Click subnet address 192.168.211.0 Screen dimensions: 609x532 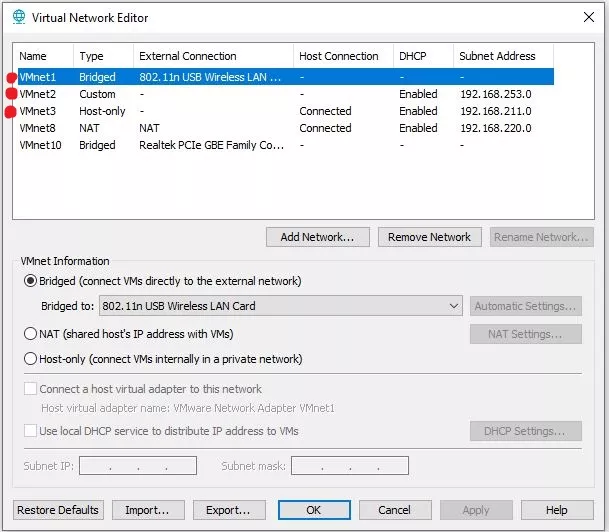(496, 111)
